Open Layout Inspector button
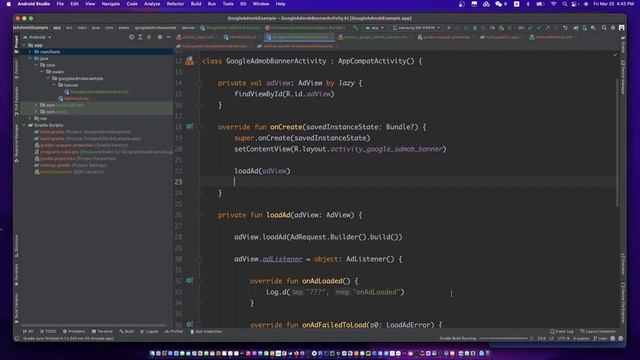640x360 pixels. click(x=598, y=331)
